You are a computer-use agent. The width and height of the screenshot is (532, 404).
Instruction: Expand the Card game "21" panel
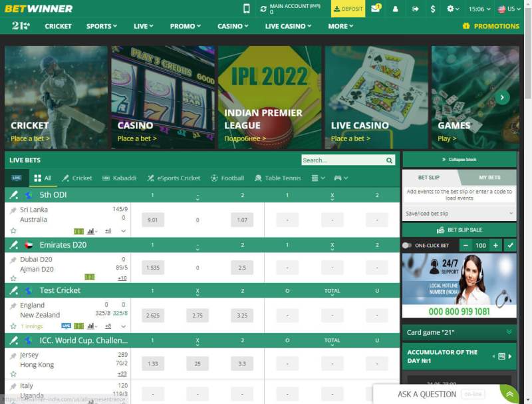(x=509, y=332)
